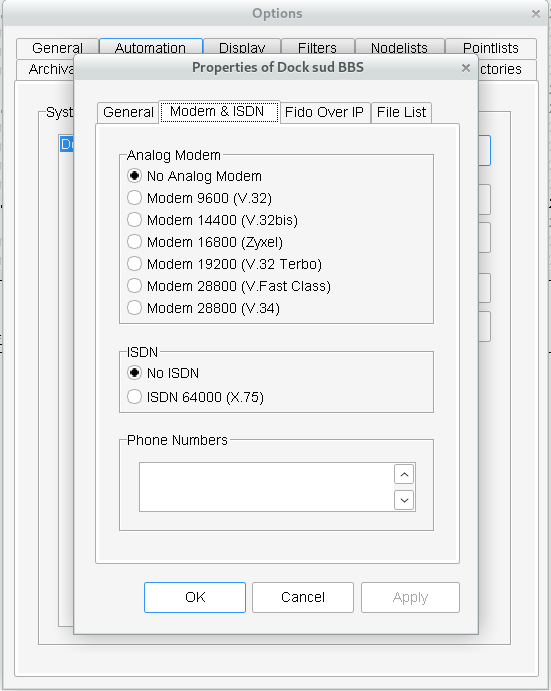The image size is (551, 691).
Task: Switch to the Fido Over IP tab
Action: (x=325, y=112)
